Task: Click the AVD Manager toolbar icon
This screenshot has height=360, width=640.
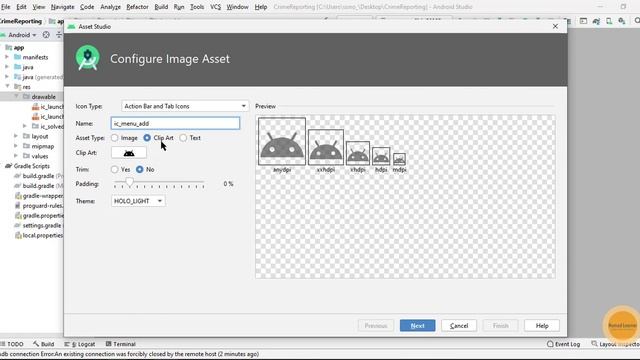Action: [609, 21]
